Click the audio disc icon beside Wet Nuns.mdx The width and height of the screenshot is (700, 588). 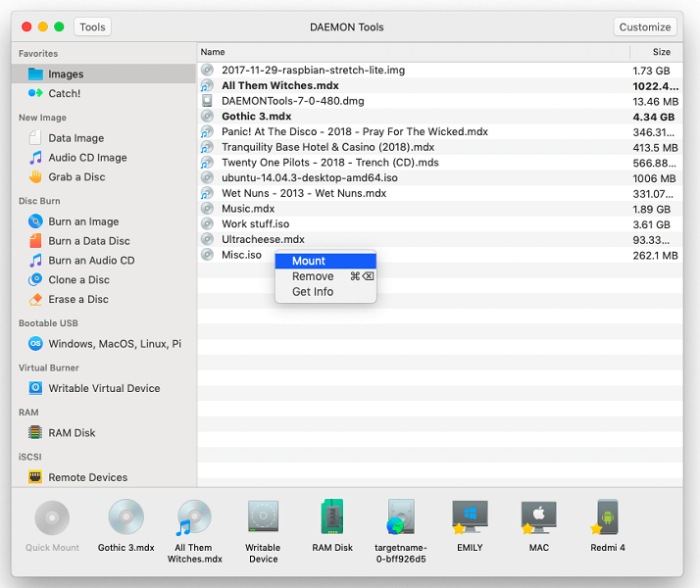pyautogui.click(x=207, y=193)
